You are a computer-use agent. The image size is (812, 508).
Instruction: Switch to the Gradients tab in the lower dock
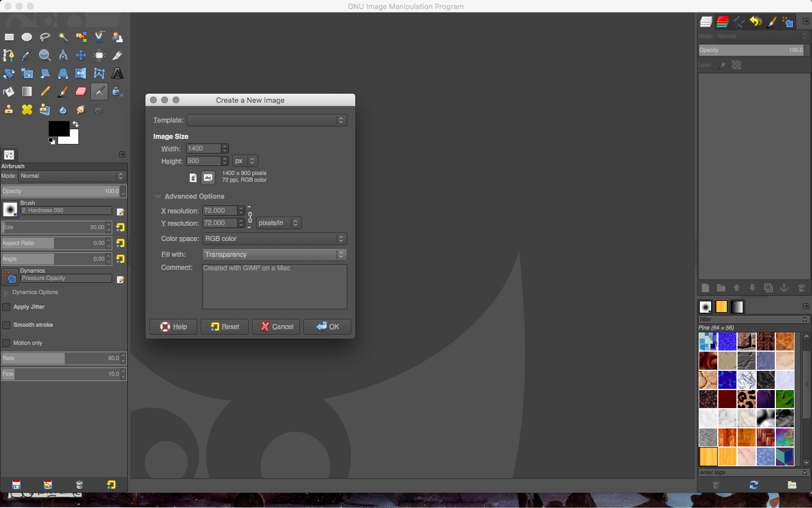(x=737, y=306)
